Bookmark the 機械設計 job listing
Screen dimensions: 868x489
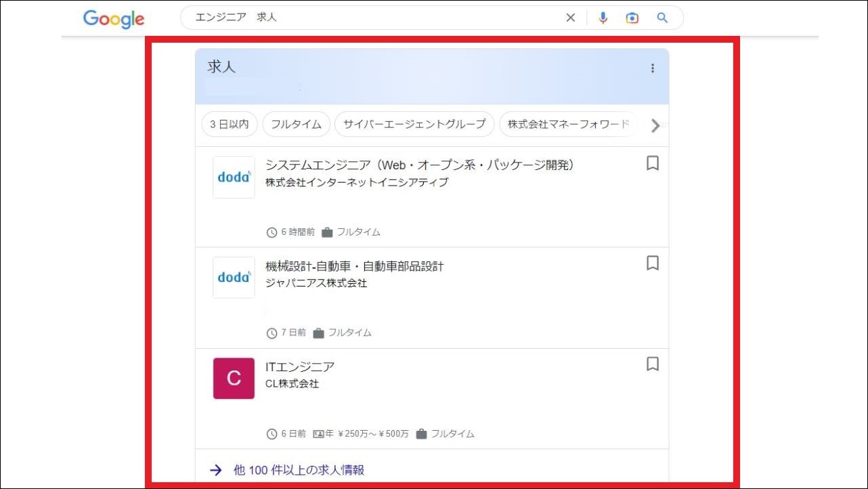[653, 263]
